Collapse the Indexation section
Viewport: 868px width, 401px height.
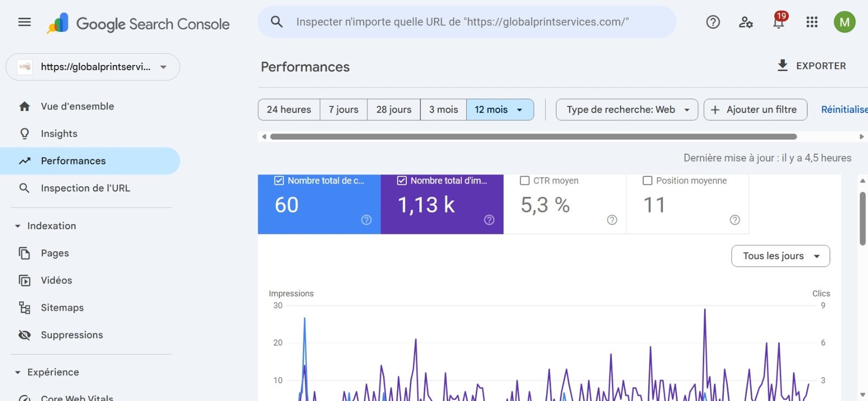coord(18,226)
